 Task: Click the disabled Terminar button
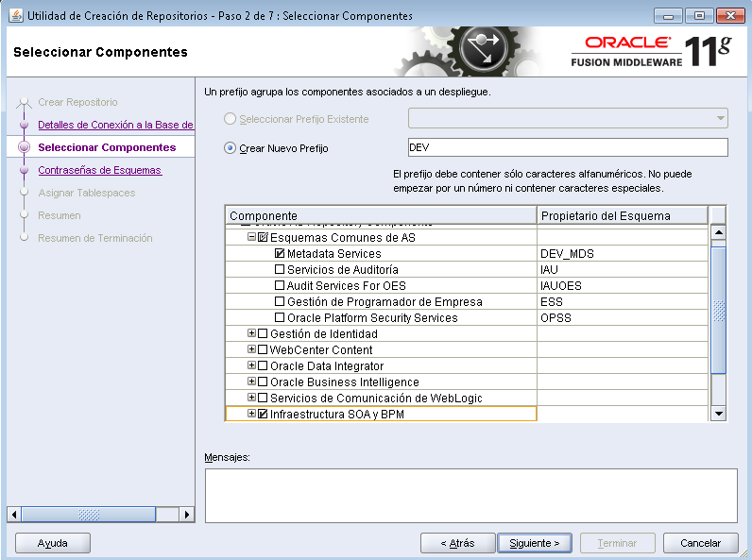(x=617, y=543)
